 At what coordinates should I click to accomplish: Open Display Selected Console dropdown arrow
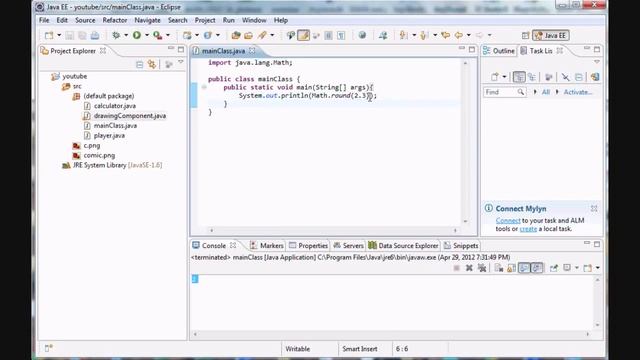[577, 268]
